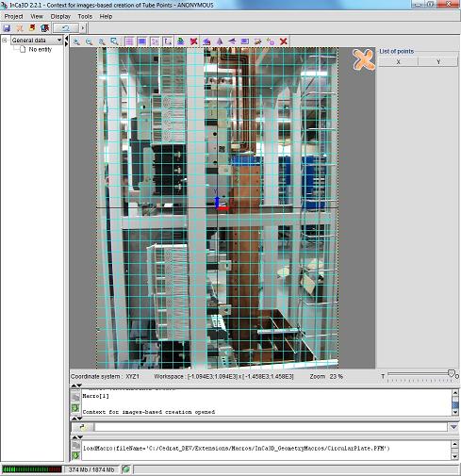Toggle the coordinate axes display button
461x476 pixels.
(168, 41)
